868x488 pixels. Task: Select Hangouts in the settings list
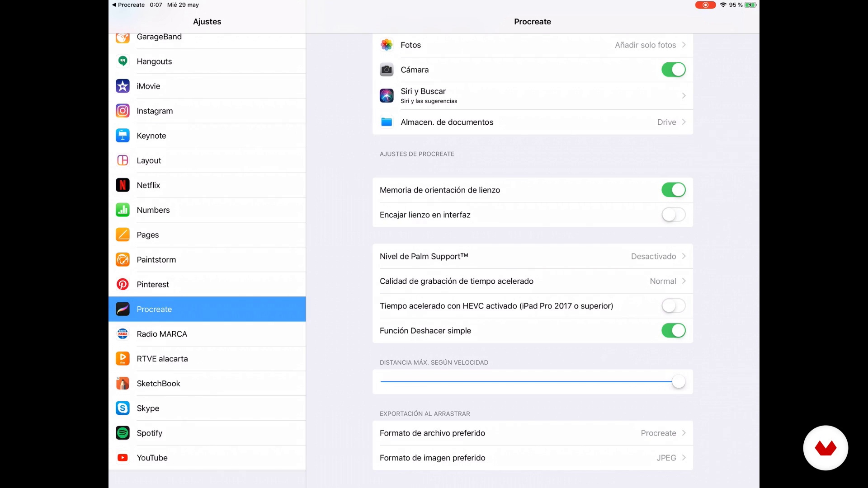[207, 61]
